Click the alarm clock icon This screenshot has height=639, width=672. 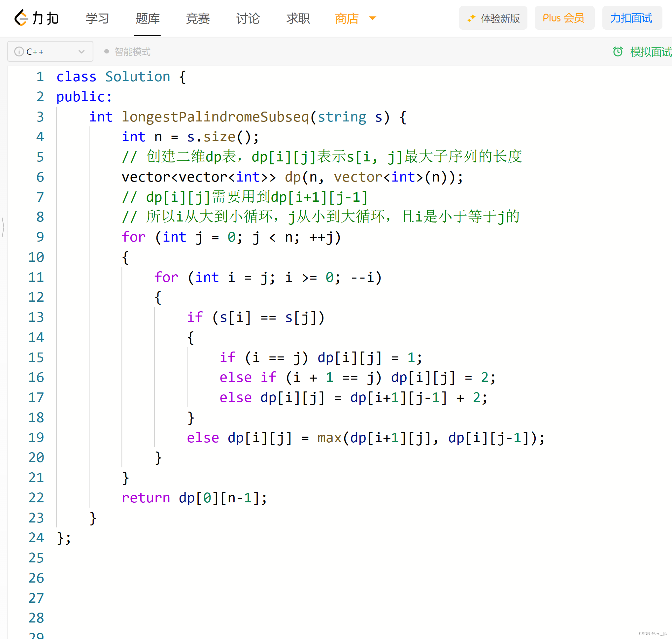tap(618, 51)
